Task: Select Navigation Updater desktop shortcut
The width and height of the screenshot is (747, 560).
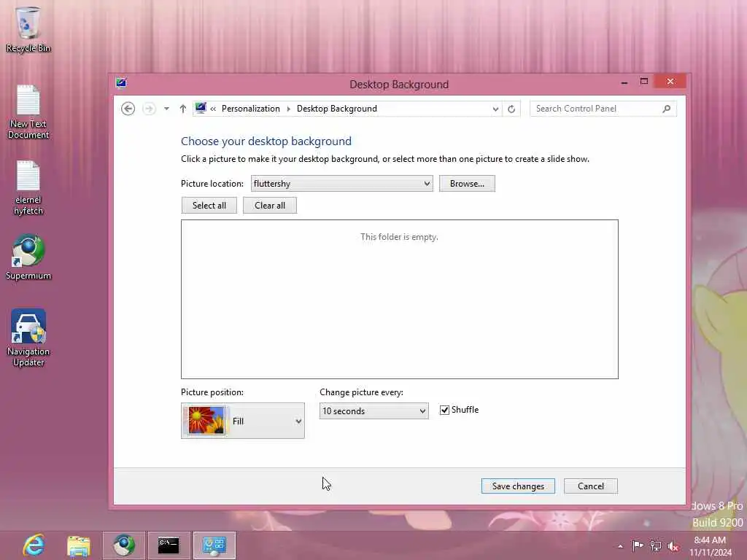Action: (28, 338)
